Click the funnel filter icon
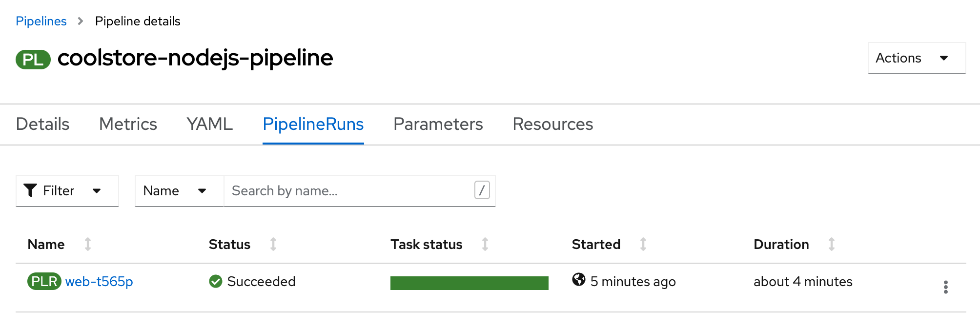Viewport: 980px width, 332px height. click(30, 190)
